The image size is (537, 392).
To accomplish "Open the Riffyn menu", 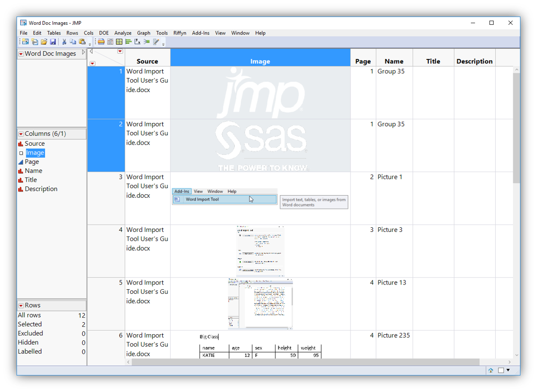I will (179, 33).
